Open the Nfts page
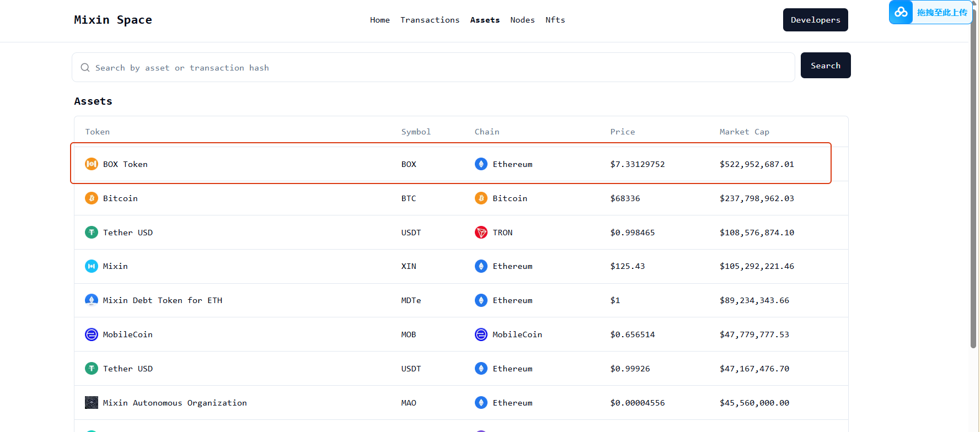The width and height of the screenshot is (980, 432). point(555,20)
